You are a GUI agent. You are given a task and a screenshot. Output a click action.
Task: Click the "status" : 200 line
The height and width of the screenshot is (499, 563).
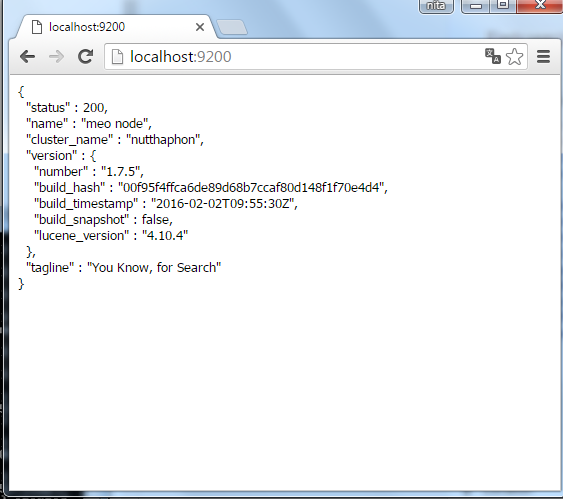67,108
